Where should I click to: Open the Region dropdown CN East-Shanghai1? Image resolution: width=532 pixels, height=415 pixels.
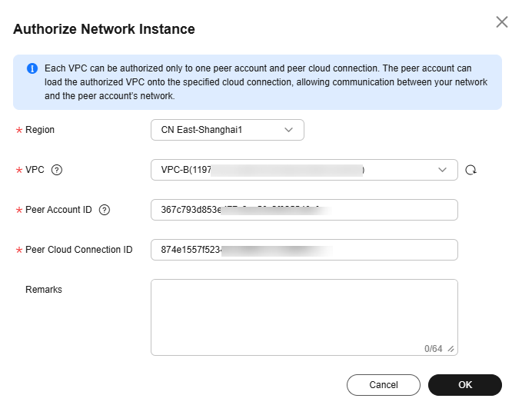228,130
